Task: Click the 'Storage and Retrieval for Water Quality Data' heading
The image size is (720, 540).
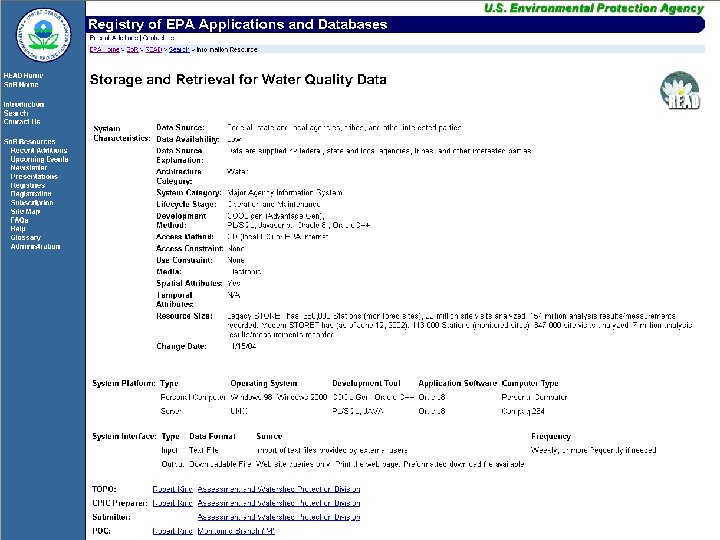Action: [x=238, y=79]
